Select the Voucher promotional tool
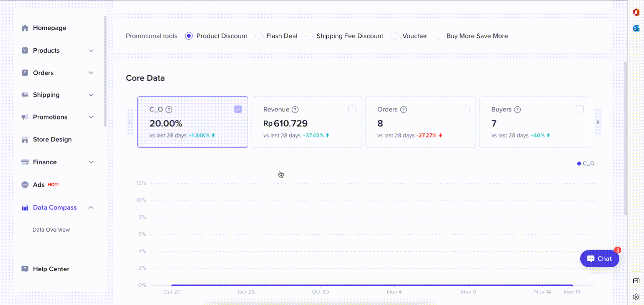 [x=395, y=36]
